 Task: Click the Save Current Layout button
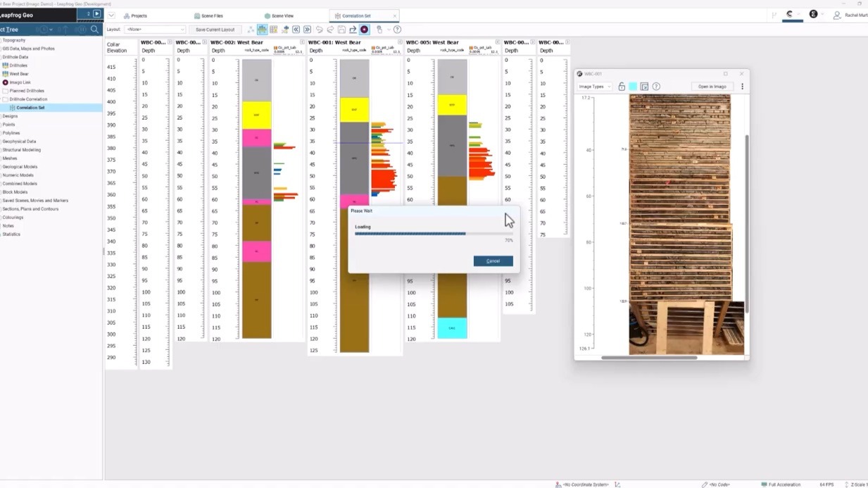(x=215, y=30)
